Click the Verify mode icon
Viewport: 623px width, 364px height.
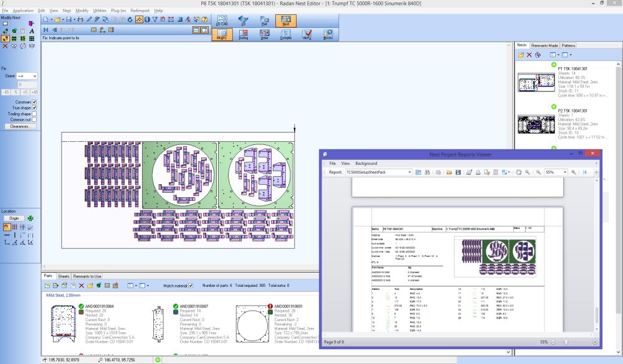click(x=307, y=35)
